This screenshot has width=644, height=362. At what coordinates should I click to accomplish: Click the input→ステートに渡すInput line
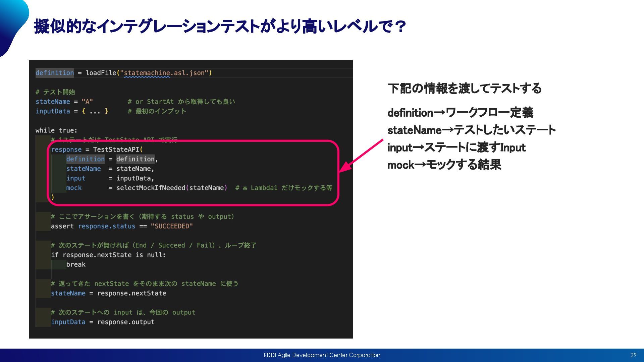tap(456, 147)
